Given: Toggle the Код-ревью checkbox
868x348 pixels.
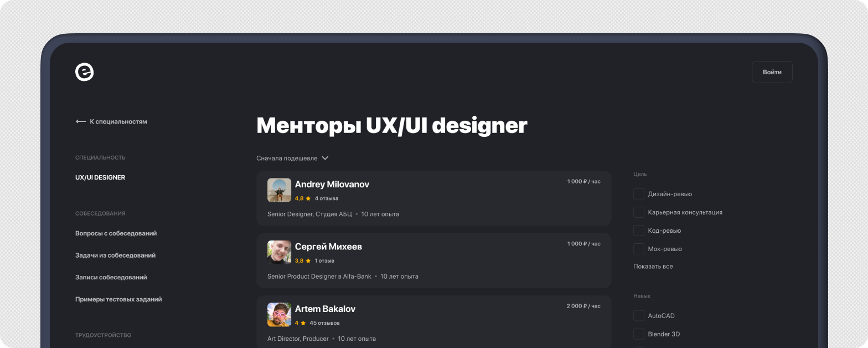Looking at the screenshot, I should (x=639, y=231).
